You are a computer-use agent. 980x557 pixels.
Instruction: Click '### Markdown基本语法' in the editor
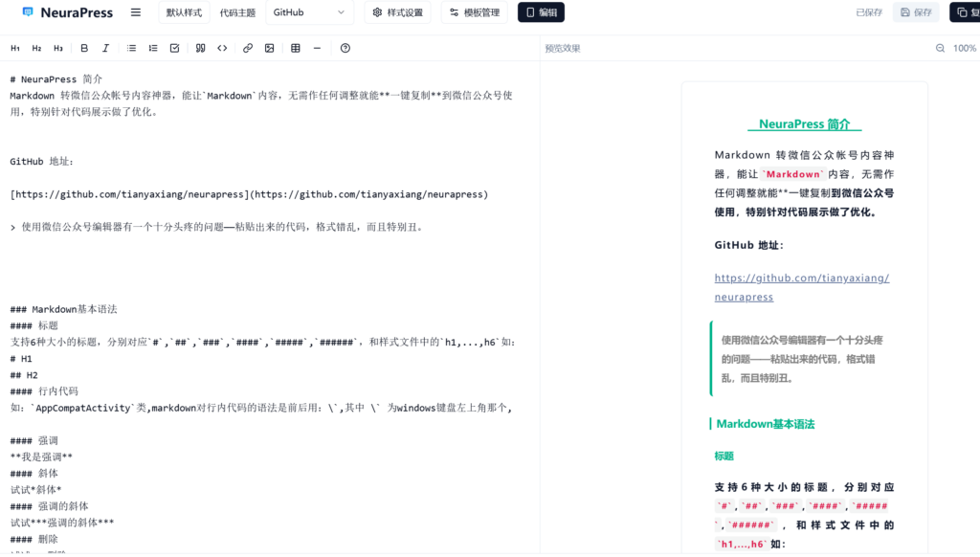(64, 309)
